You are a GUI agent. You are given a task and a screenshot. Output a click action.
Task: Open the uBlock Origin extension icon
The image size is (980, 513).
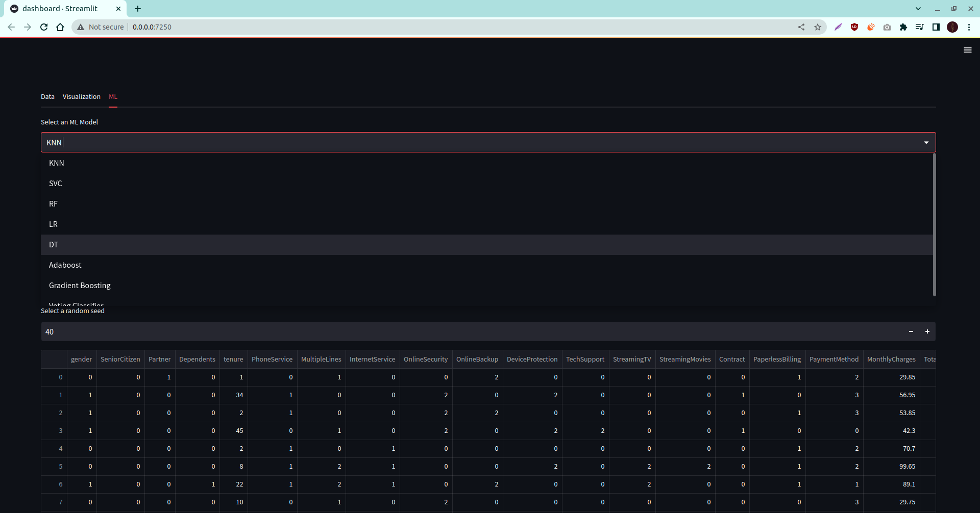click(854, 27)
